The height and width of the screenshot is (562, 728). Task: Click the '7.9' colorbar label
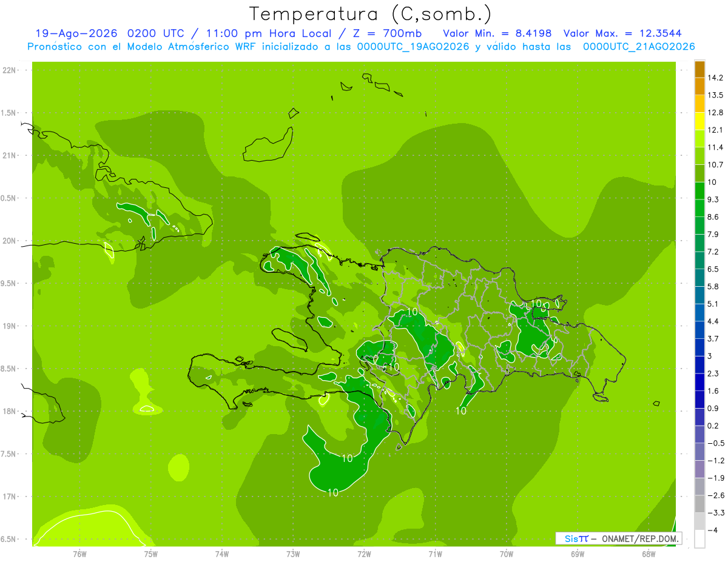click(713, 235)
